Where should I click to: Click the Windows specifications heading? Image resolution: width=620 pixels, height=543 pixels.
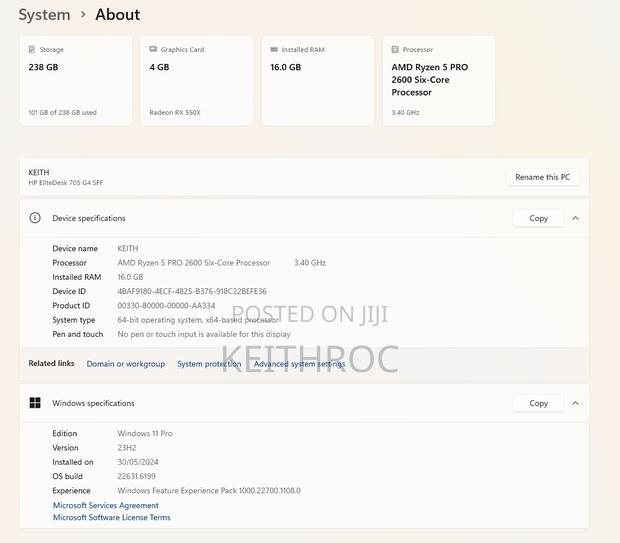pos(93,403)
